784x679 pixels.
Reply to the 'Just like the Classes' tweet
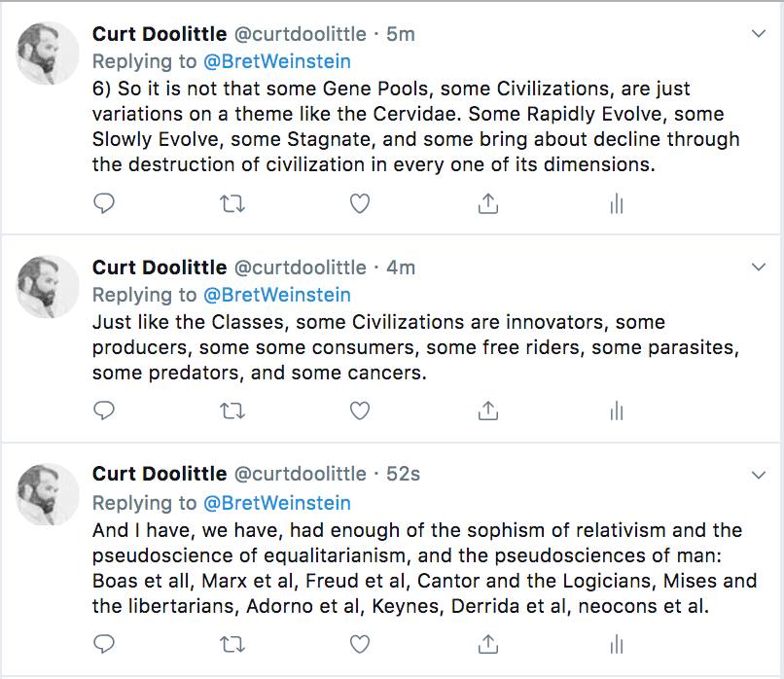104,411
